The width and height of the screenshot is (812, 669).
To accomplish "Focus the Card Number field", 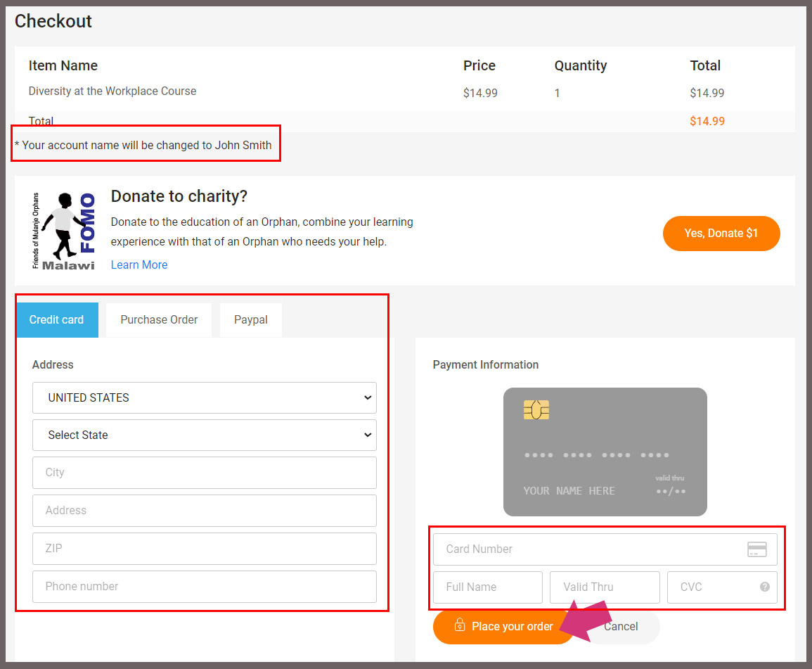I will [605, 549].
